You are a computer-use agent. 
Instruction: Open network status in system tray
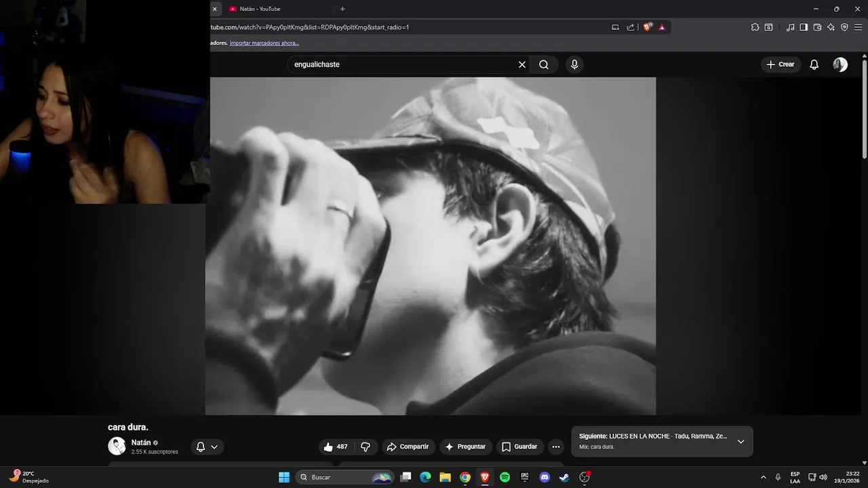[812, 477]
